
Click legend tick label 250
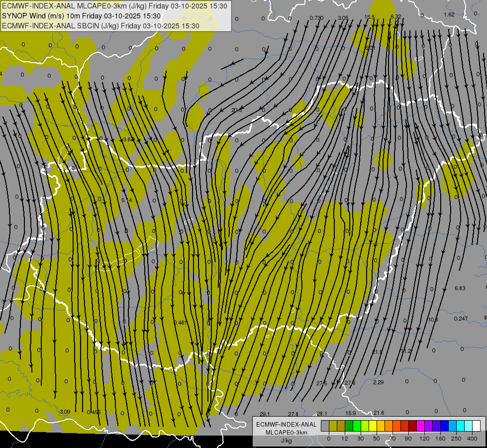point(456,439)
